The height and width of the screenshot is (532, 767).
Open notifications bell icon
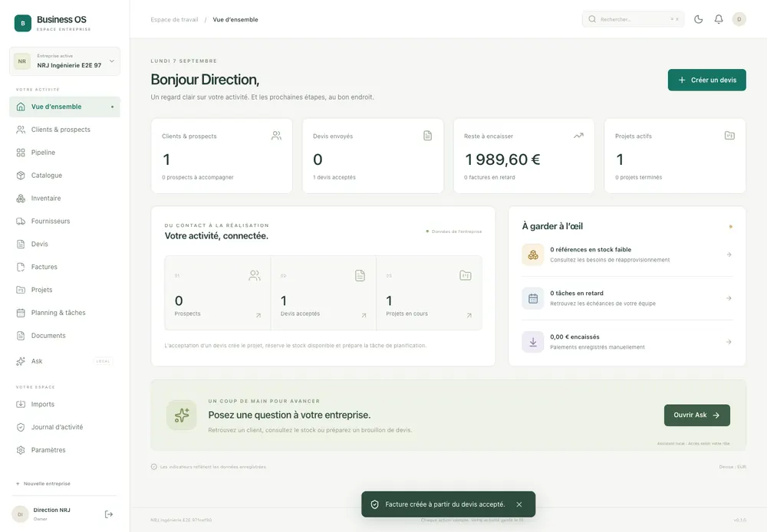click(x=719, y=19)
